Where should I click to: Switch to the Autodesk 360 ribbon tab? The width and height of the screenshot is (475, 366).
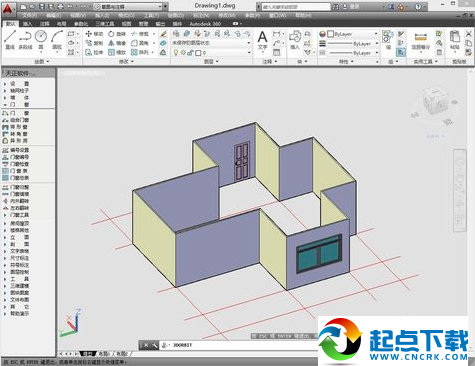coord(205,24)
